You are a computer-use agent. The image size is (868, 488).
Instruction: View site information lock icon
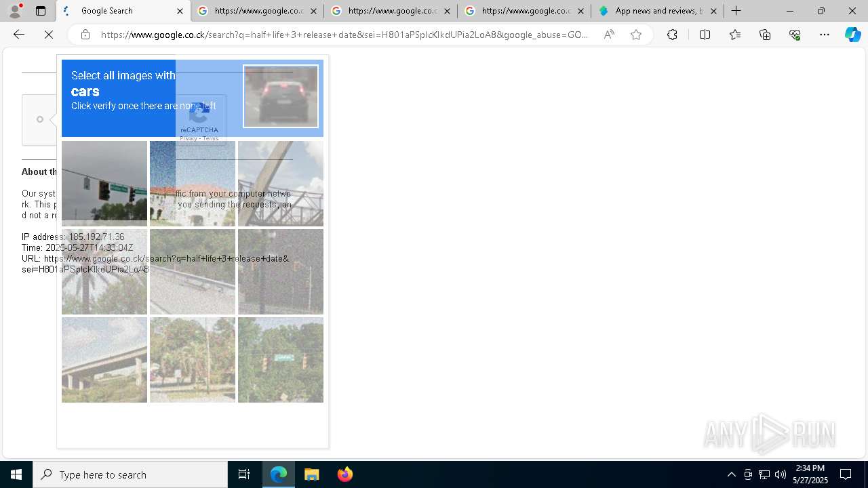click(x=85, y=35)
